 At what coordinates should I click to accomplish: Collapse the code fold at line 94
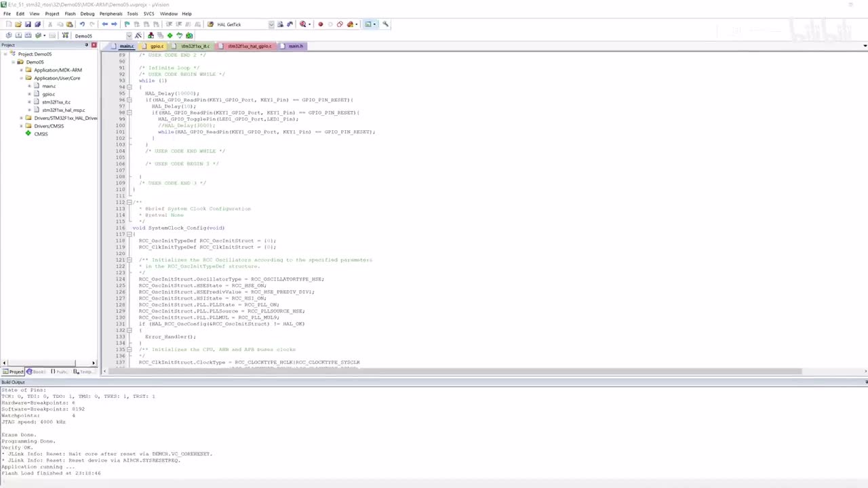point(129,87)
